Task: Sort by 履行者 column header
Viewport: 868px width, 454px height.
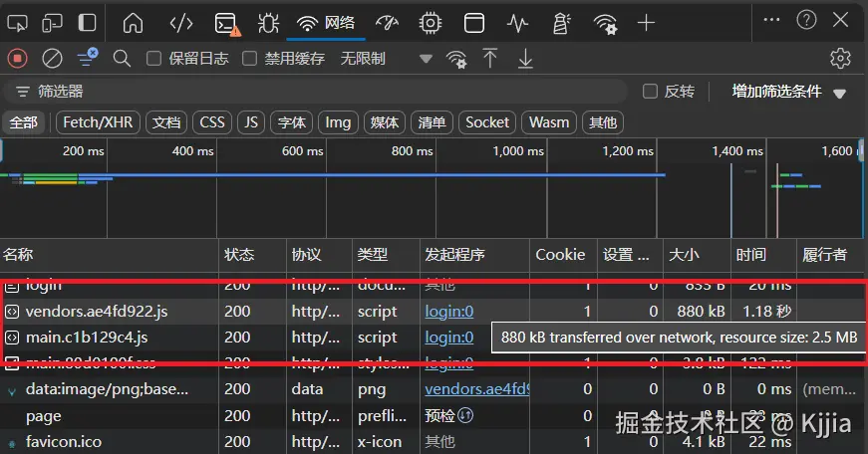Action: pos(832,254)
